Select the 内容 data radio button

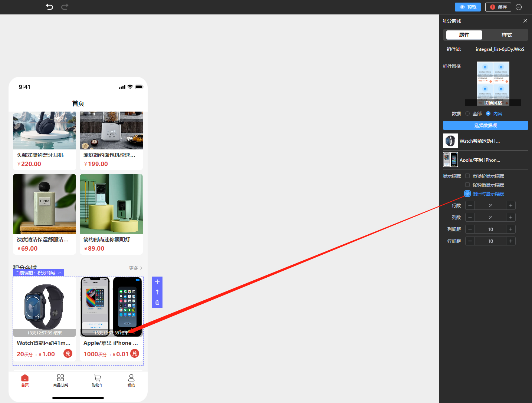pyautogui.click(x=488, y=113)
